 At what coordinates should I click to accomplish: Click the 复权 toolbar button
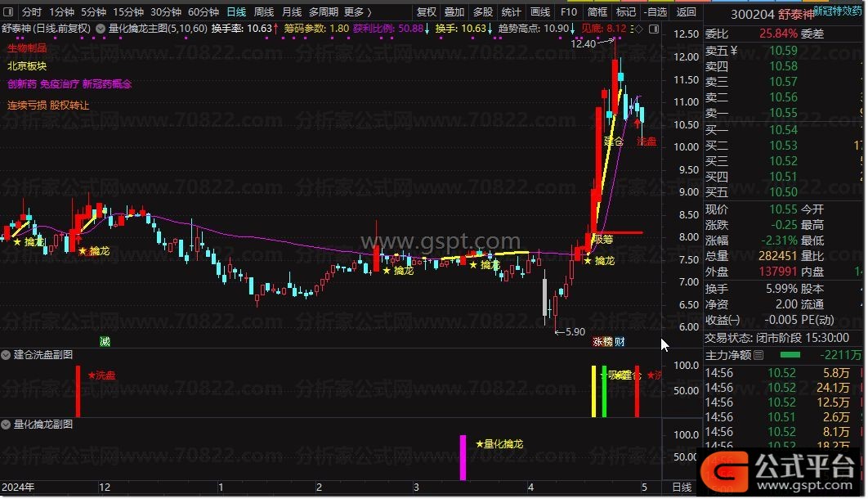(427, 11)
